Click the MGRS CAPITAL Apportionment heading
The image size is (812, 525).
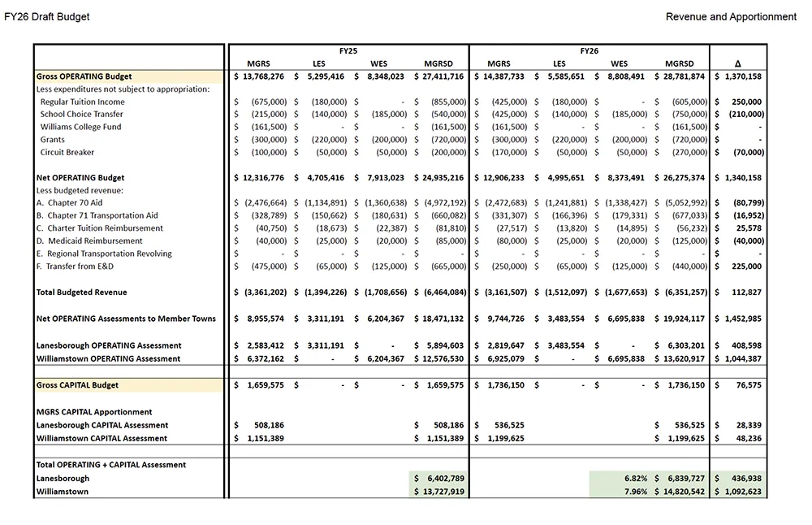[x=94, y=412]
